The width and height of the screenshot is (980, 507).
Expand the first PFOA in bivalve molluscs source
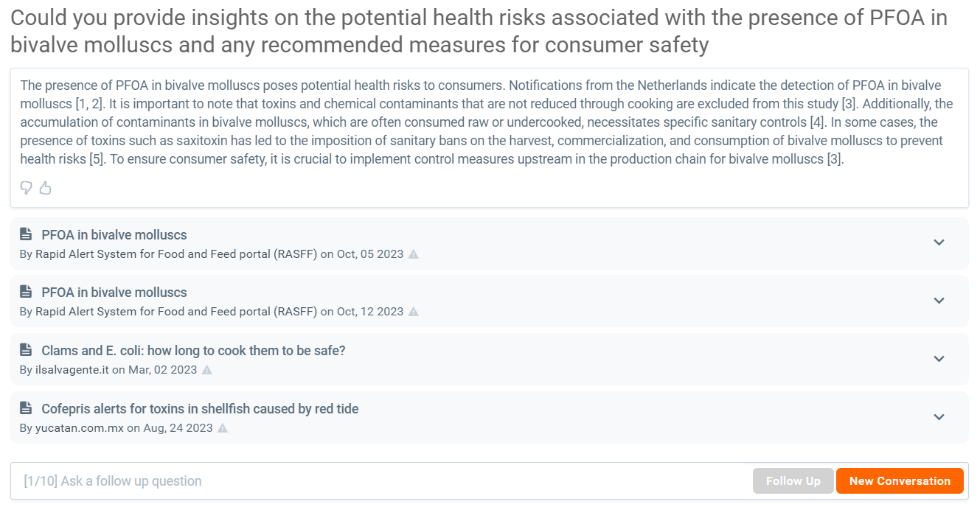pyautogui.click(x=939, y=242)
